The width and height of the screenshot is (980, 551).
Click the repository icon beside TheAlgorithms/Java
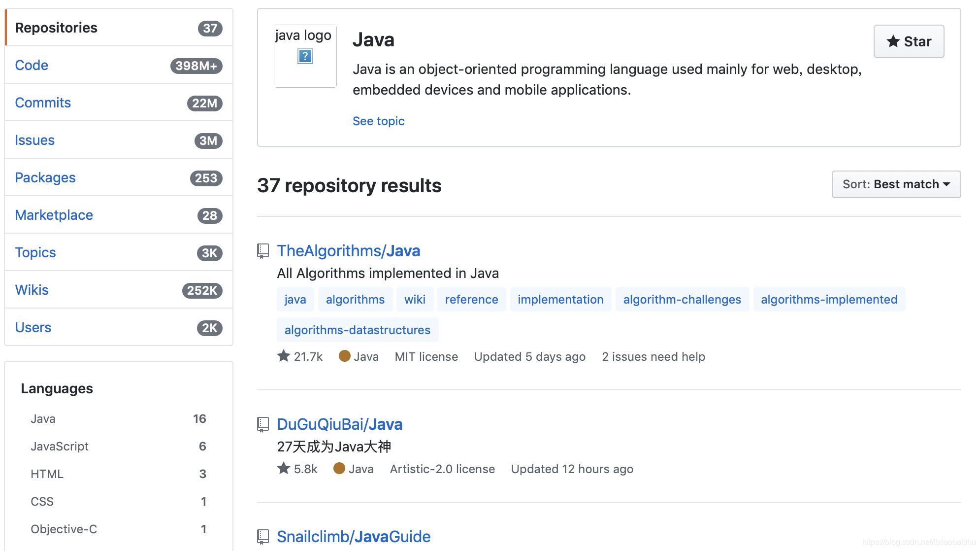pos(263,251)
